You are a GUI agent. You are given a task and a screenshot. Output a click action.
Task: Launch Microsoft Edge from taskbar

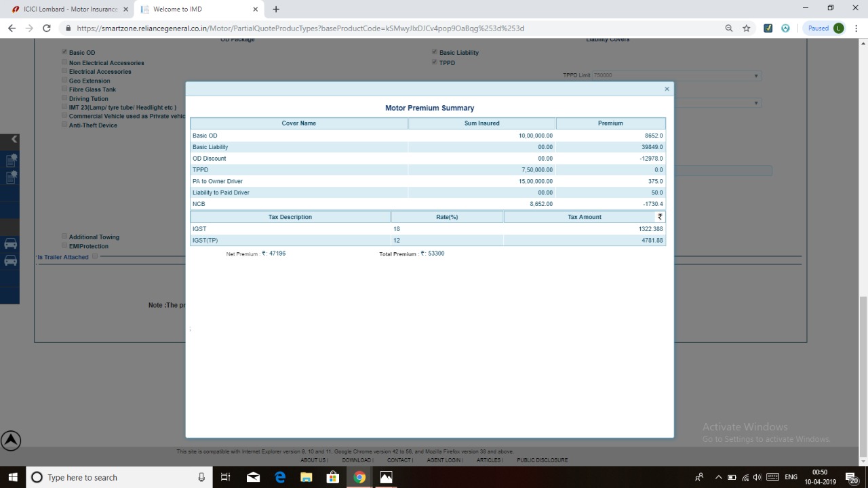280,477
